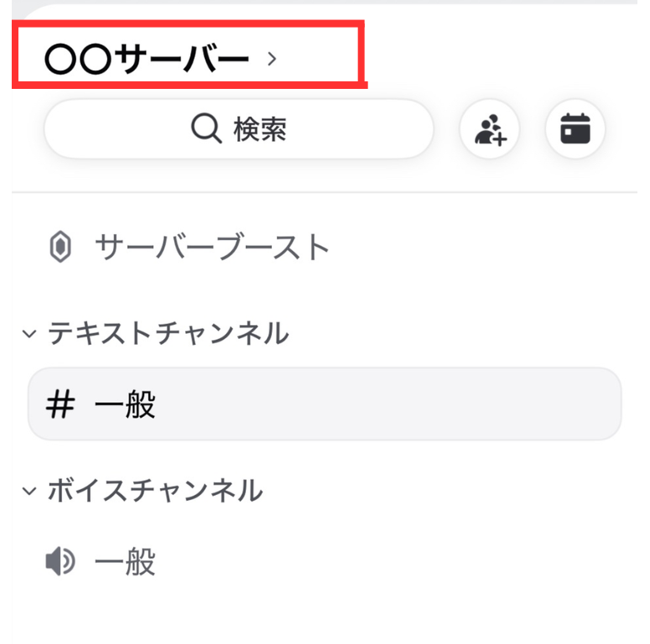Select the ボイスチャンネル category label

(155, 490)
